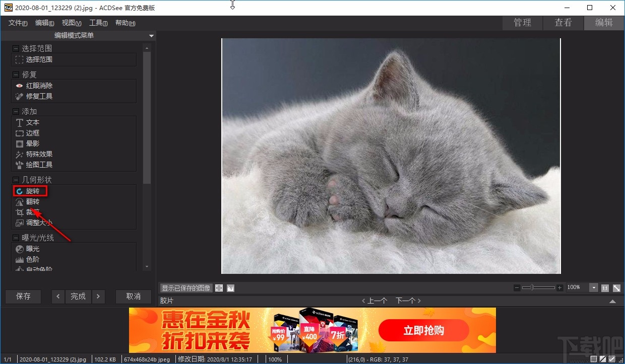Open the 帮助 menu

[x=125, y=23]
